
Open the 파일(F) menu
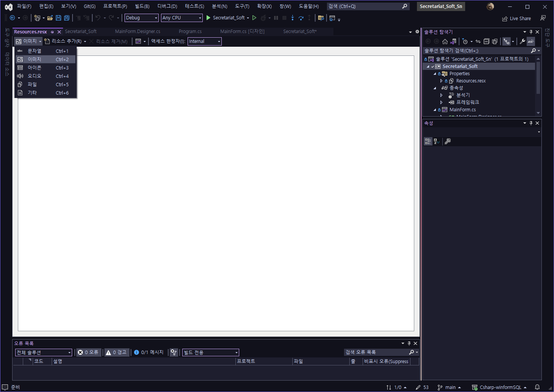(24, 6)
